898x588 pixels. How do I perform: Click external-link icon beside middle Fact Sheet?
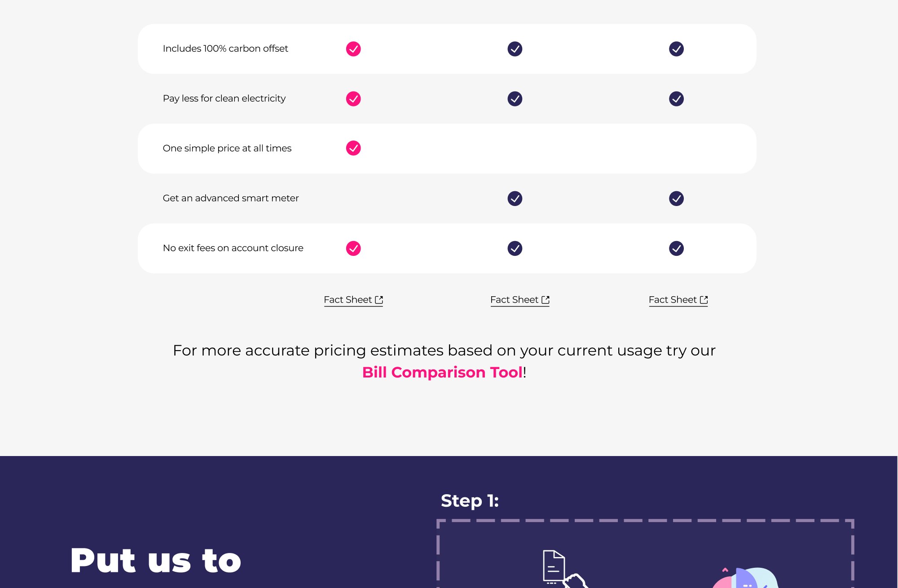(546, 300)
